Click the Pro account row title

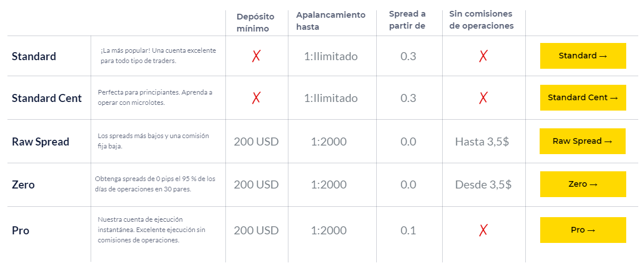click(x=21, y=230)
